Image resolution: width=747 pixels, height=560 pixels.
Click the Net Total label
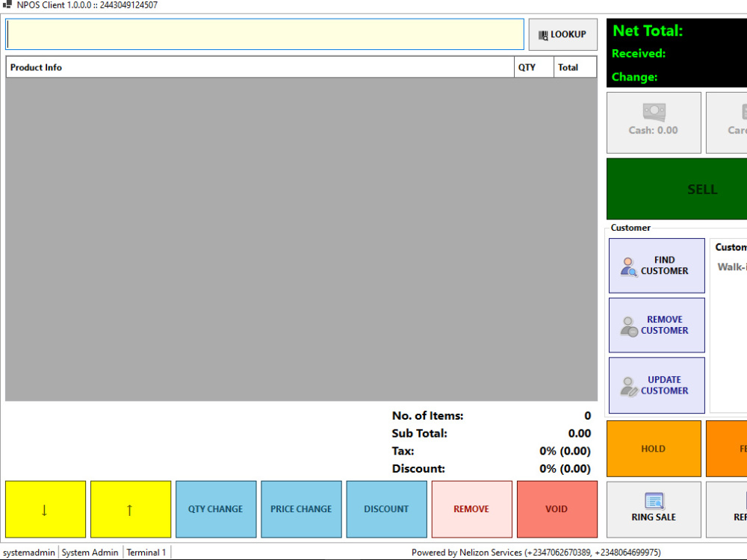(648, 31)
